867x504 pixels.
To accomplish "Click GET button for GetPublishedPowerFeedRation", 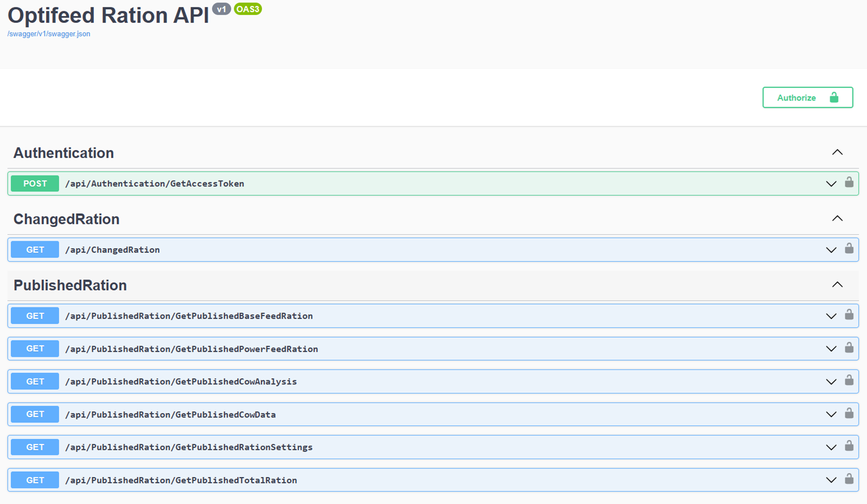I will [35, 349].
